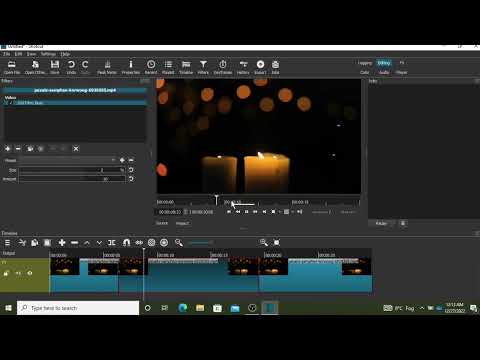Toggle the Timeline panel from toolbar
This screenshot has width=480, height=360.
pyautogui.click(x=186, y=67)
